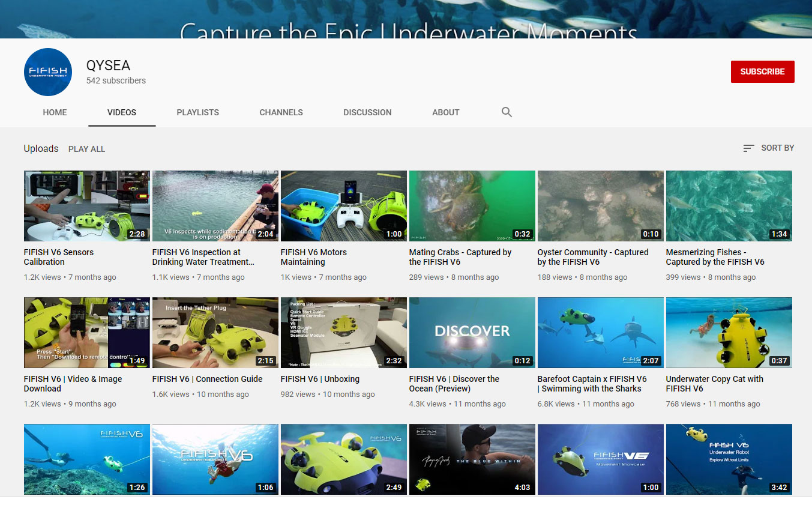Play the 2:49 FIFISH V6 closeup thumbnail
Screen dimensions: 812x508
[344, 459]
